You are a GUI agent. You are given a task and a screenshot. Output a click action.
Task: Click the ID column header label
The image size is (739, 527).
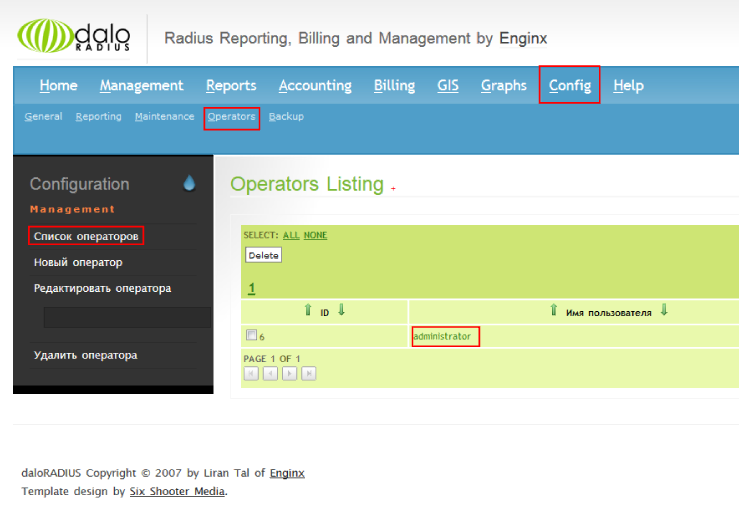(x=325, y=313)
